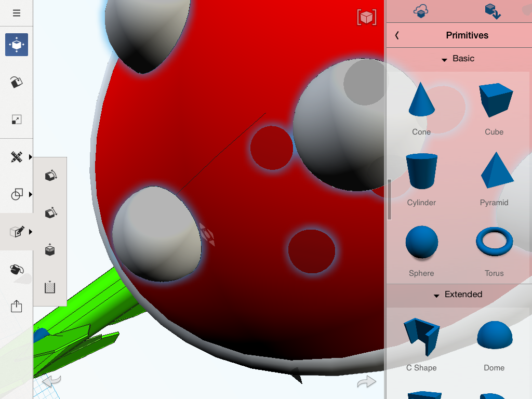
Task: Tap the export share icon
Action: [16, 306]
